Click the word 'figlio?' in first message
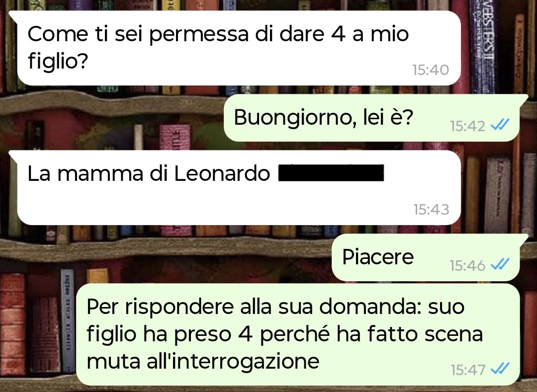Image resolution: width=537 pixels, height=392 pixels. (58, 61)
